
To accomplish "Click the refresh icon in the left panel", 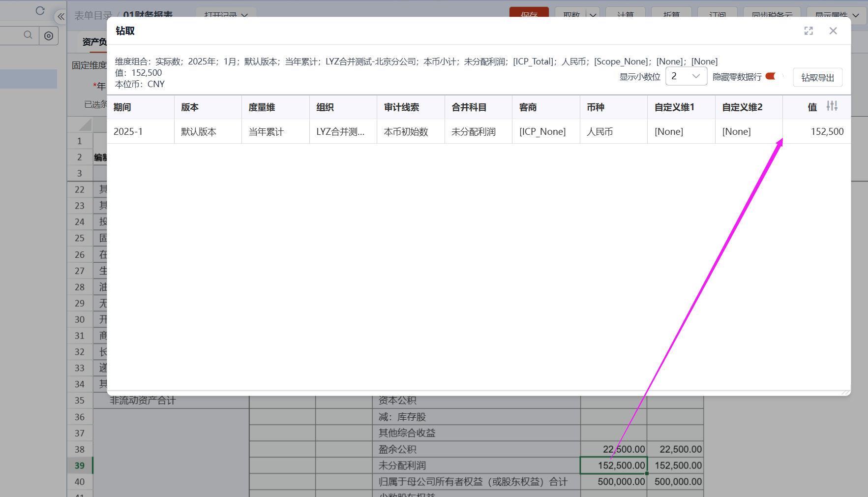I will click(40, 11).
